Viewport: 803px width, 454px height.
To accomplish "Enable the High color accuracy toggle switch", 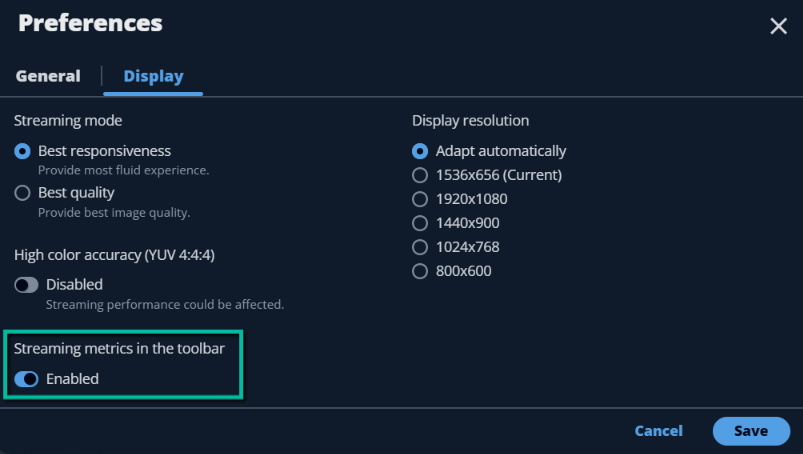I will [x=26, y=285].
